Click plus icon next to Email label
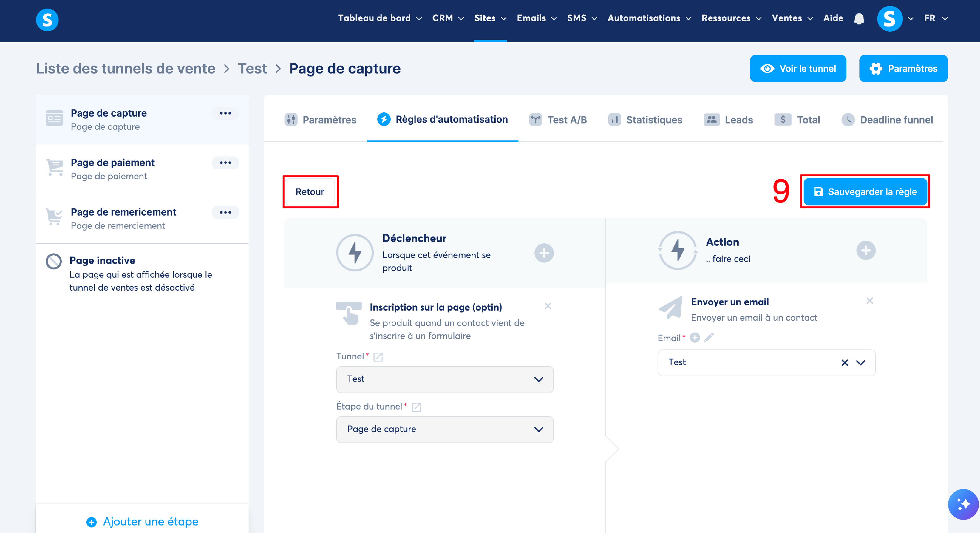Screen dimensions: 980x533 click(x=695, y=337)
